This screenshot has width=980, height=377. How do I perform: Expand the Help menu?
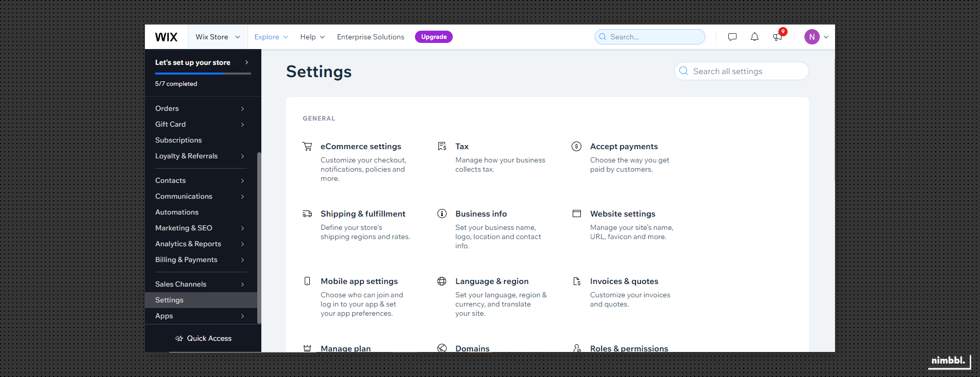coord(312,37)
